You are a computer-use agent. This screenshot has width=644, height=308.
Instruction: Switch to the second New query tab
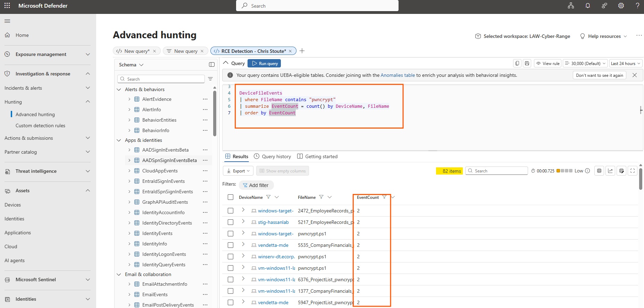click(x=186, y=51)
